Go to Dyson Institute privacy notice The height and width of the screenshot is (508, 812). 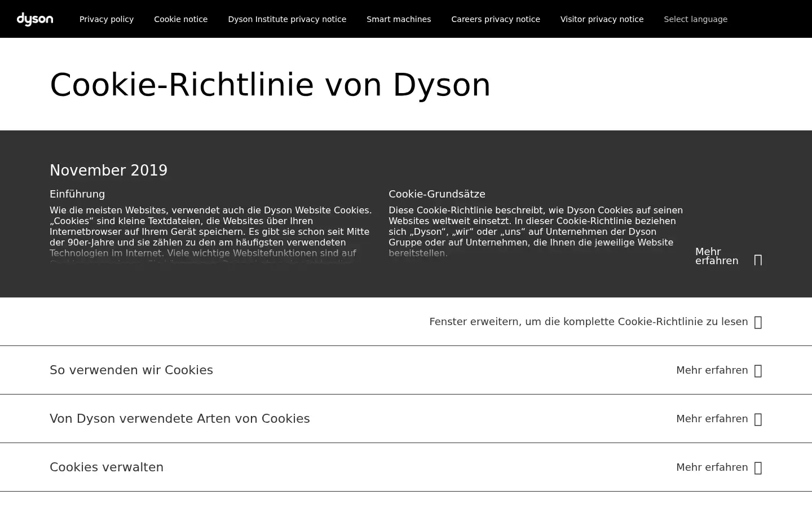point(287,19)
